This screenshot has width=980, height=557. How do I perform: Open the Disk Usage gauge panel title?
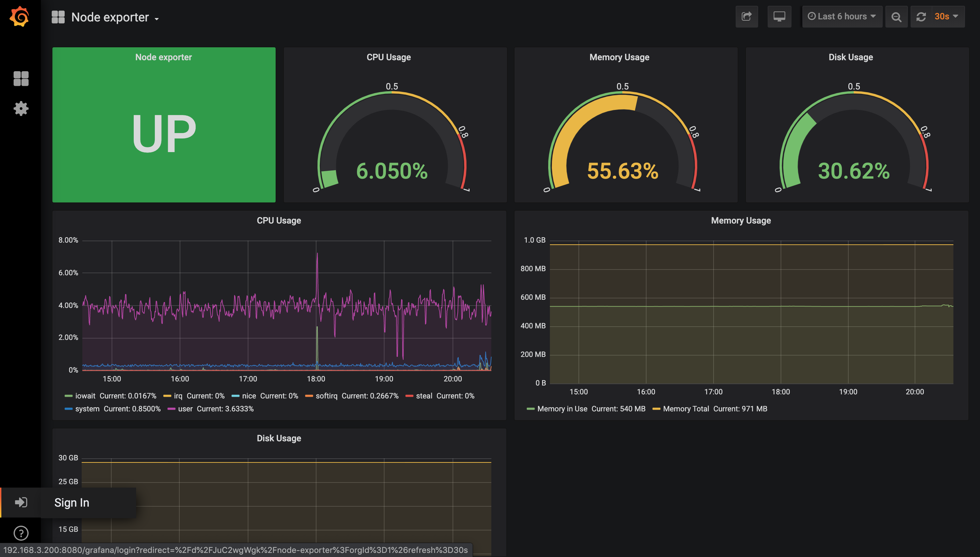(x=851, y=58)
